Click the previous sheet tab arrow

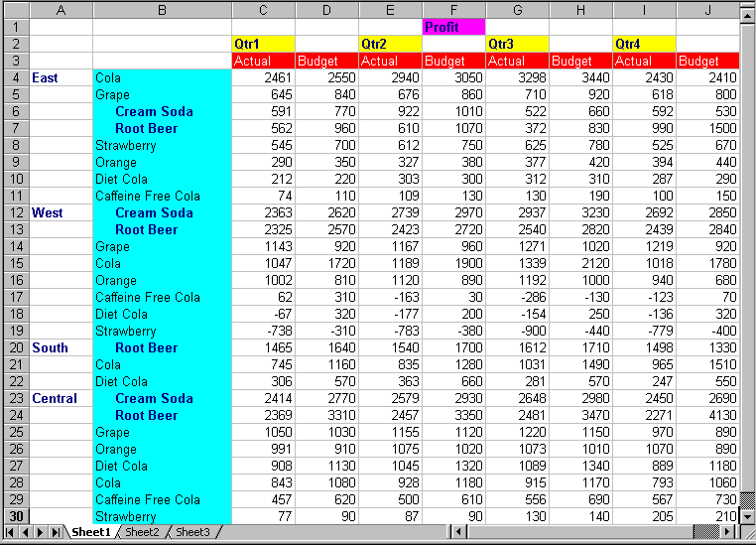pos(25,533)
